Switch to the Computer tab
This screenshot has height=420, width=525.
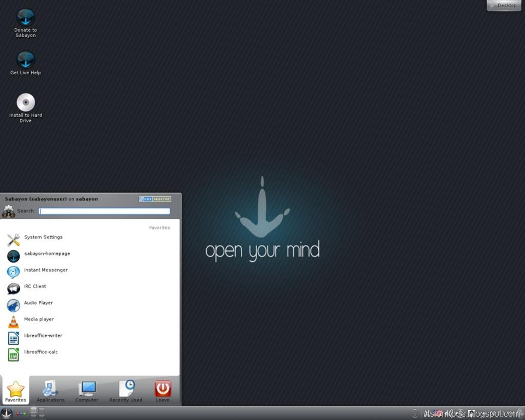point(87,391)
